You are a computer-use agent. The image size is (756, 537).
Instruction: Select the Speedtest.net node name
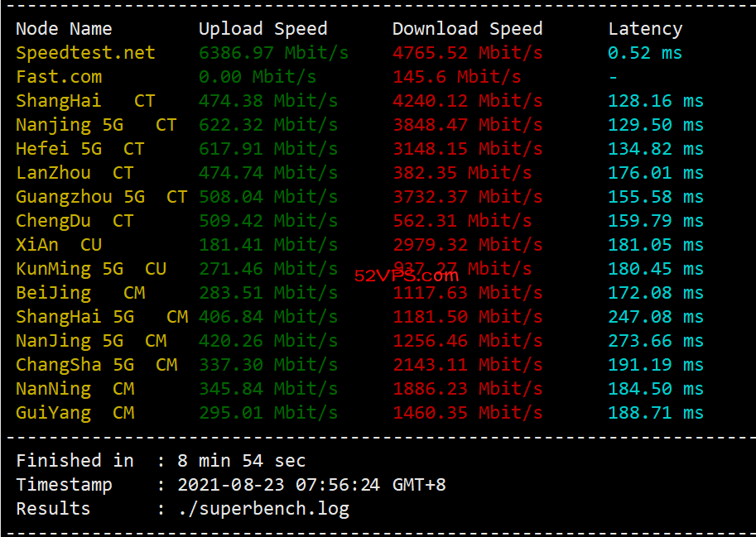85,53
